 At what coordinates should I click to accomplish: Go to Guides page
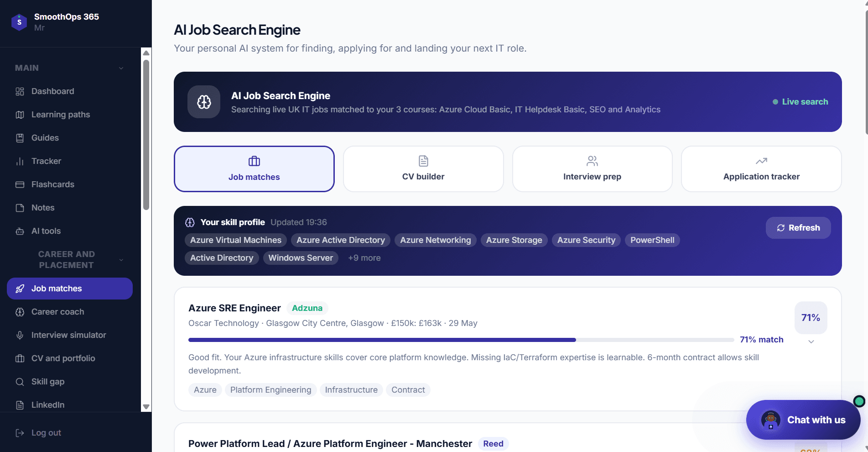pos(70,138)
